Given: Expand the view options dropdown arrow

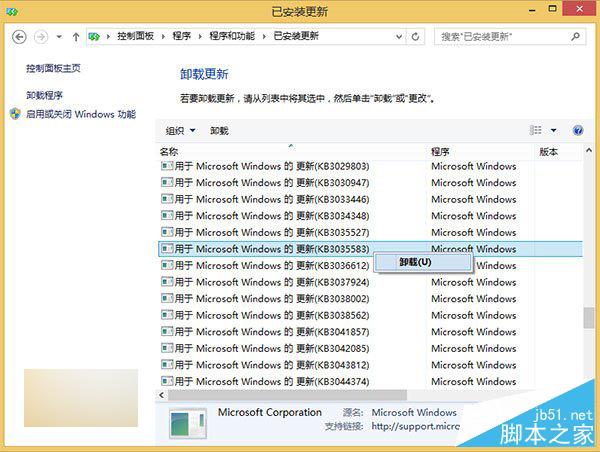Looking at the screenshot, I should click(553, 131).
